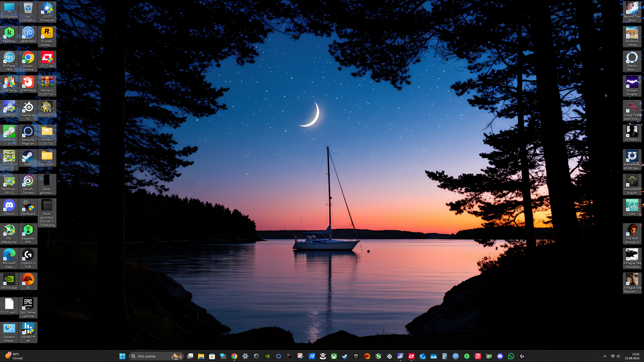The width and height of the screenshot is (644, 362).
Task: Select the Google Chrome desktop shortcut
Action: (x=28, y=61)
